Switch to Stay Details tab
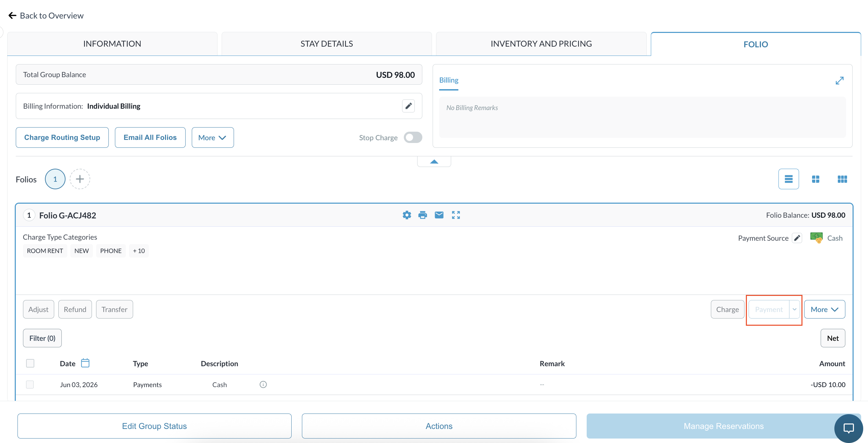The height and width of the screenshot is (443, 868). coord(327,44)
